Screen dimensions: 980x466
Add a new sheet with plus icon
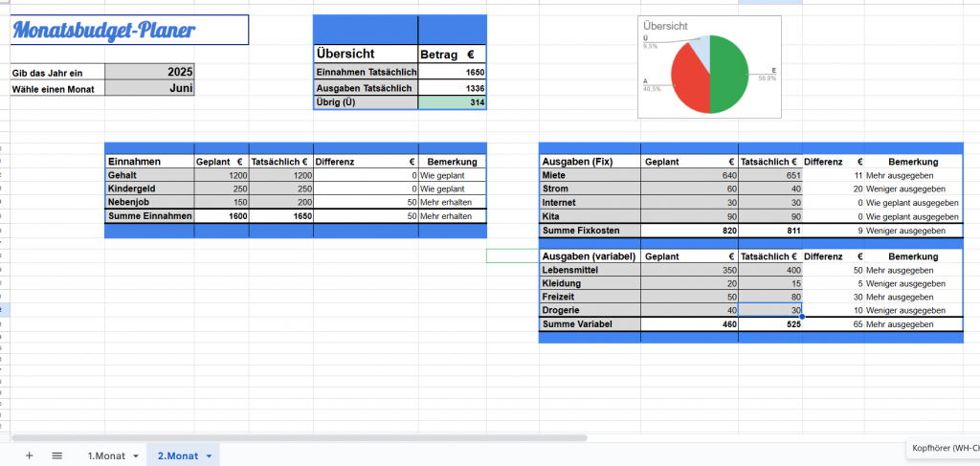[x=29, y=455]
